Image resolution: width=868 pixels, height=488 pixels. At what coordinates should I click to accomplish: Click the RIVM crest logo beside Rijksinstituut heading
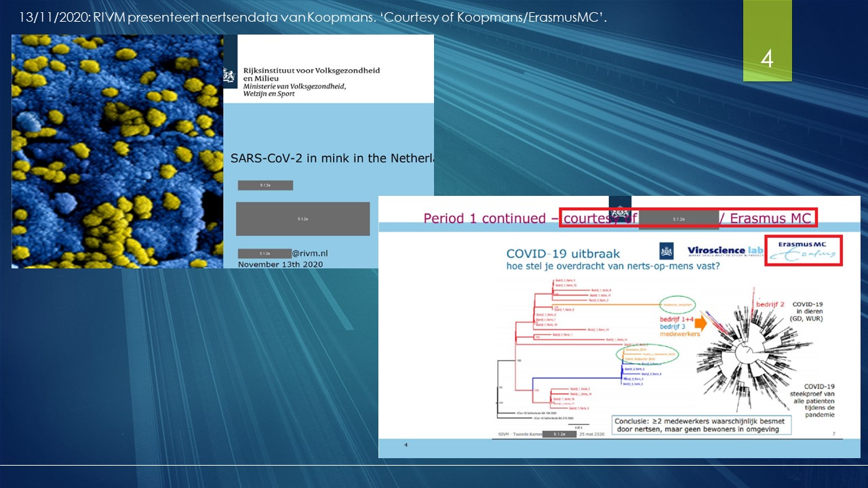click(230, 75)
